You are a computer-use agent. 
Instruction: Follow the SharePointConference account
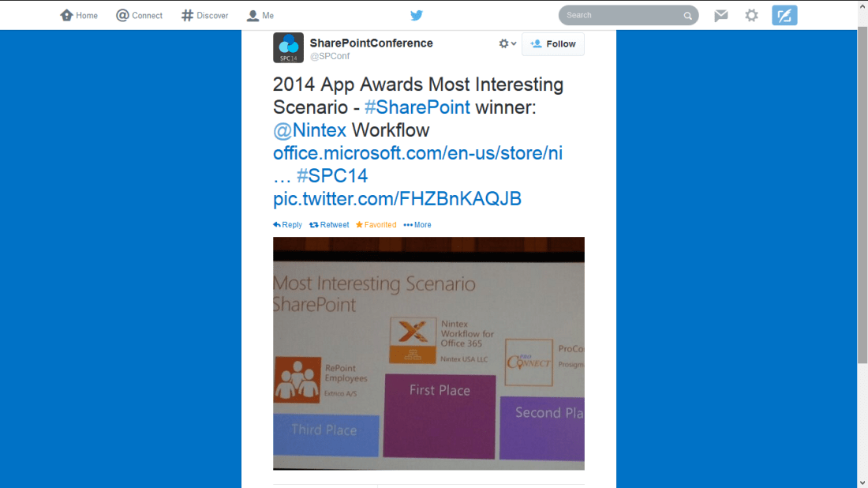pyautogui.click(x=552, y=44)
